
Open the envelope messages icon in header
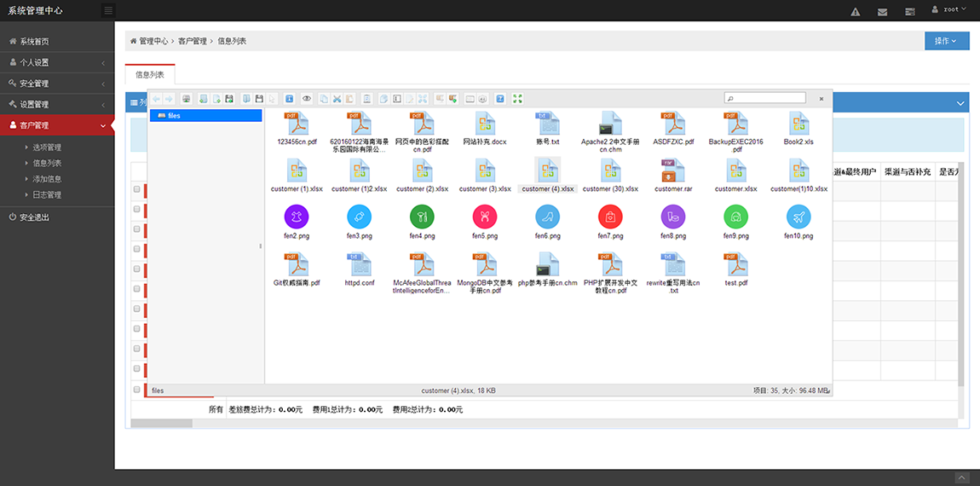pos(882,11)
